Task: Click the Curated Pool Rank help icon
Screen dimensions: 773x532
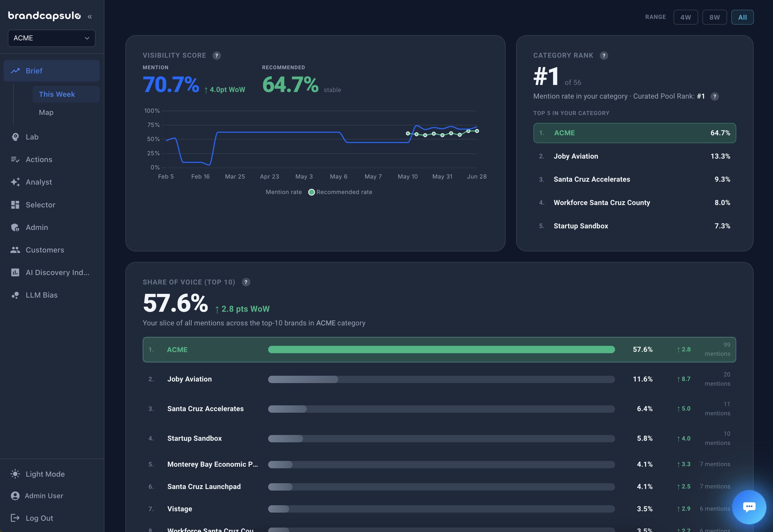Action: (715, 97)
